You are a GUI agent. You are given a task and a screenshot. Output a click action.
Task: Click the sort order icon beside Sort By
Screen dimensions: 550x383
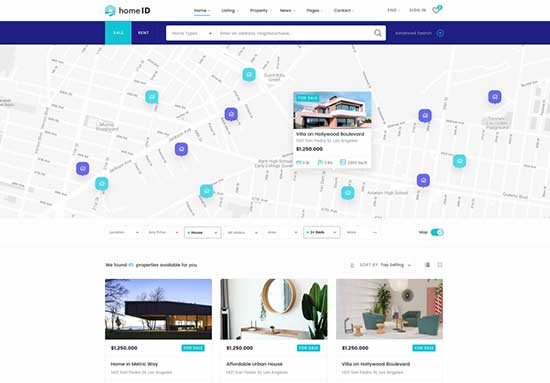coord(353,265)
